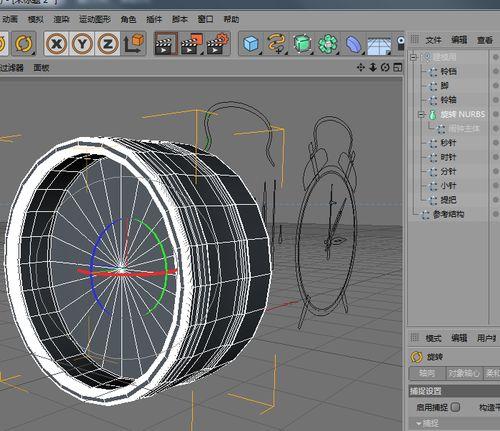Open the 插件 menu
Screen dimensions: 500x431
(x=154, y=19)
